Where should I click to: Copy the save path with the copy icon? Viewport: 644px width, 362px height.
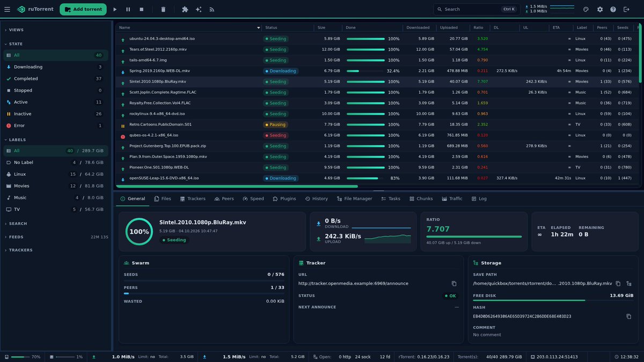tap(618, 284)
